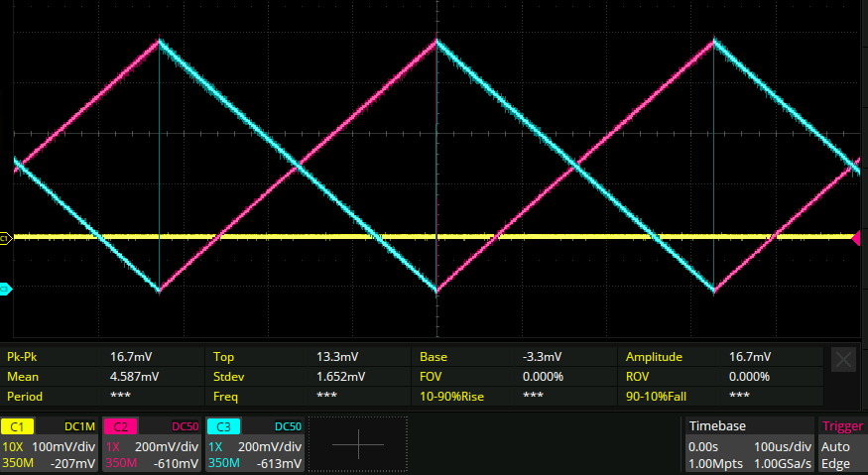Click the cyan C3 channel label badge
This screenshot has width=868, height=475.
(x=223, y=426)
